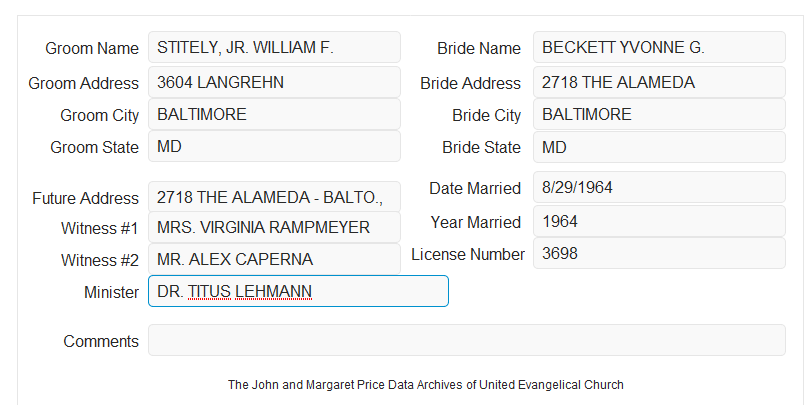Select the Groom Address field with 3604 LANGREHN

click(x=274, y=82)
